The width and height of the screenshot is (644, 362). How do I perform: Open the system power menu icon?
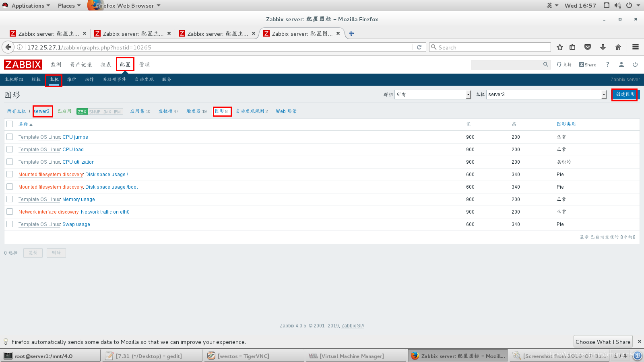(x=629, y=5)
